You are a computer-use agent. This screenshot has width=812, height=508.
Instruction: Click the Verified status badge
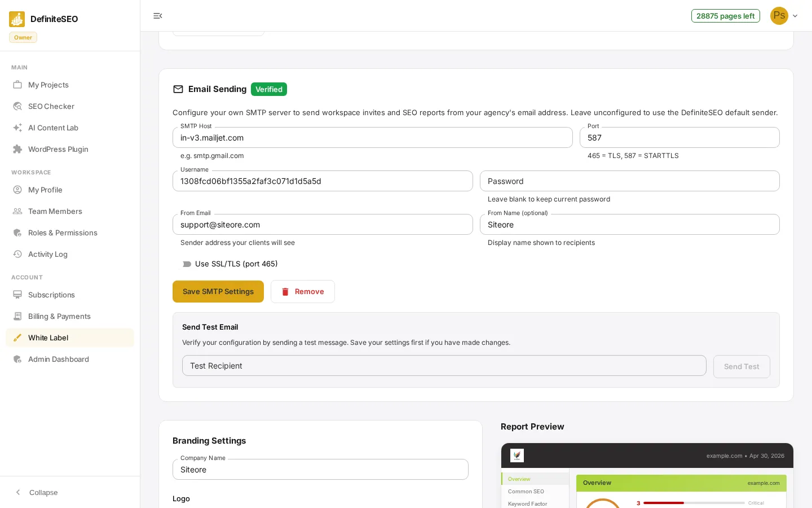click(x=269, y=89)
